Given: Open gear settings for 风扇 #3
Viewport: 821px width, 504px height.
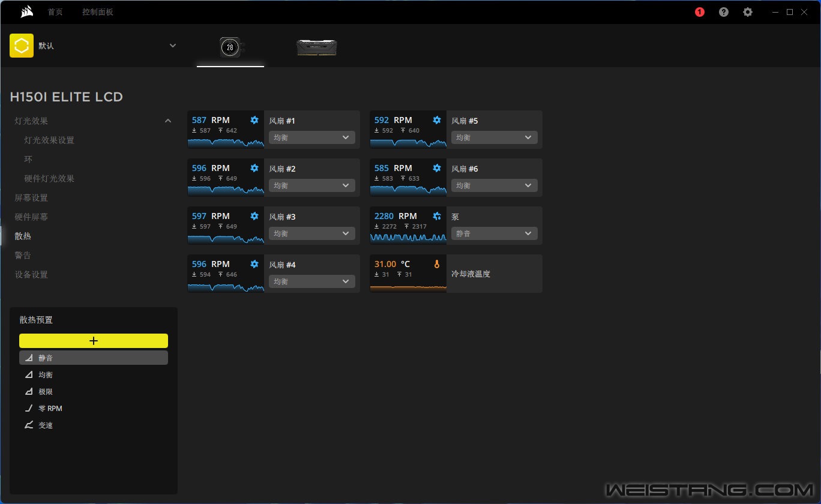Looking at the screenshot, I should click(x=254, y=216).
